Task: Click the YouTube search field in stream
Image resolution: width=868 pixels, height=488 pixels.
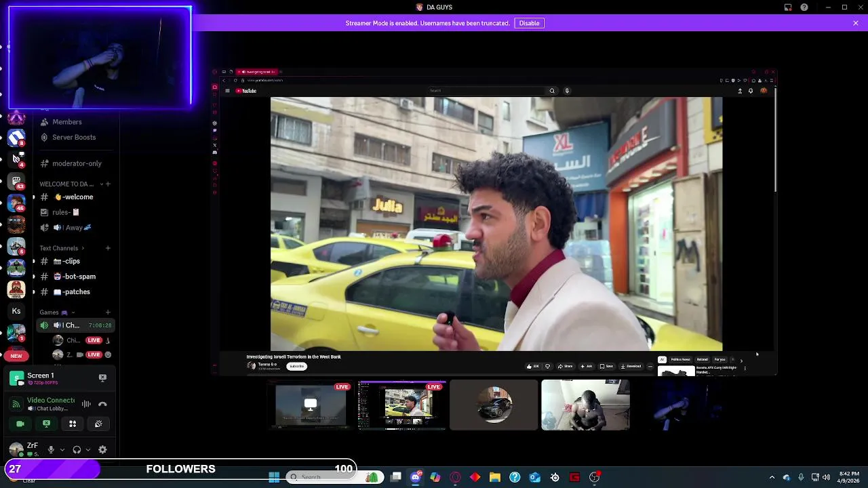Action: [x=487, y=91]
